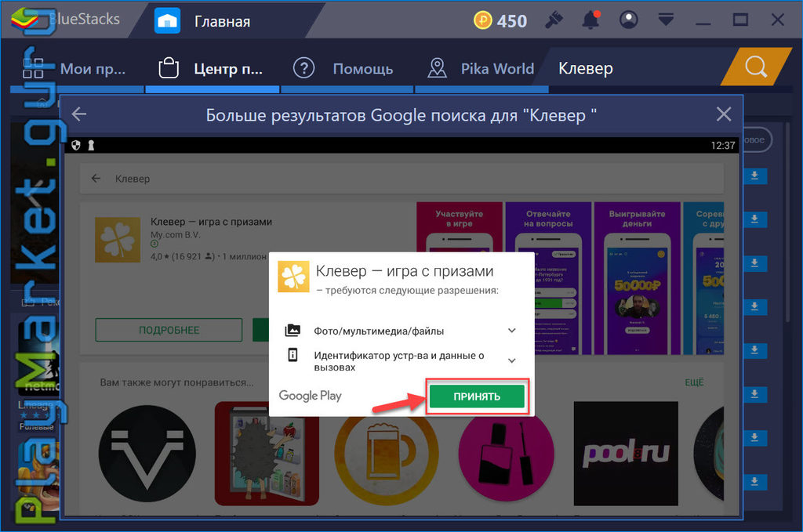Click the device ID permission icon
This screenshot has height=532, width=803.
[x=292, y=354]
